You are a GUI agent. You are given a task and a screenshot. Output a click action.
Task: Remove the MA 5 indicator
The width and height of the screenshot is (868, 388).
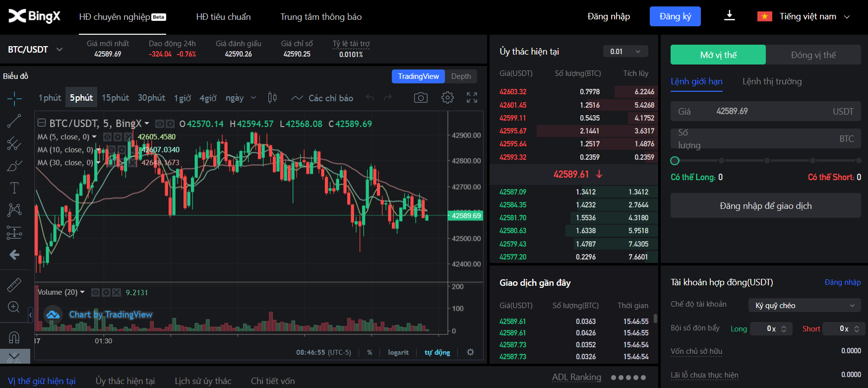tap(128, 137)
